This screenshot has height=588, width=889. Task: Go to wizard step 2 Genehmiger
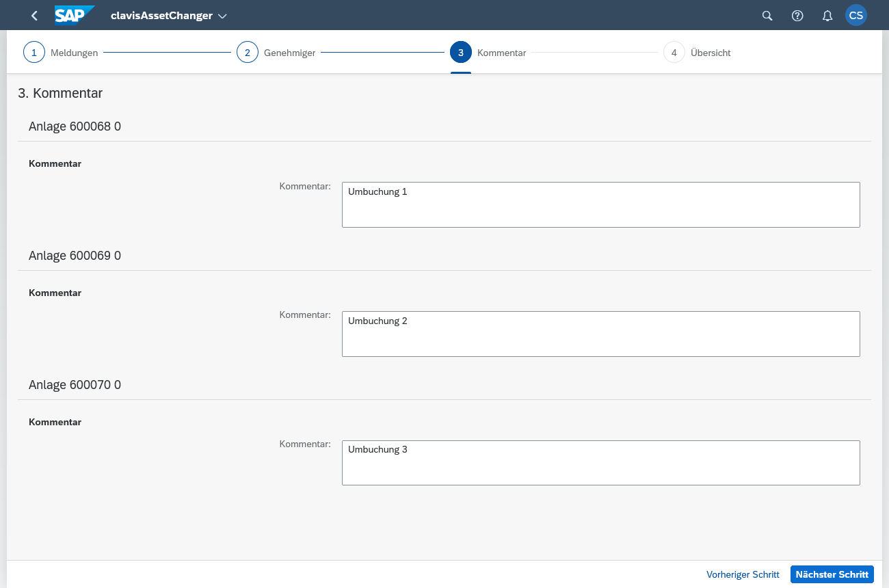[x=248, y=53]
